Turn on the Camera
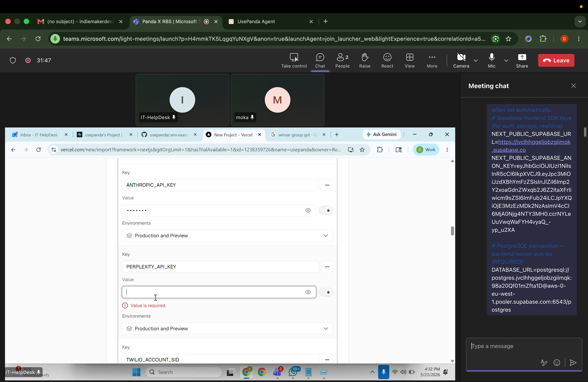The width and height of the screenshot is (588, 382). point(461,61)
